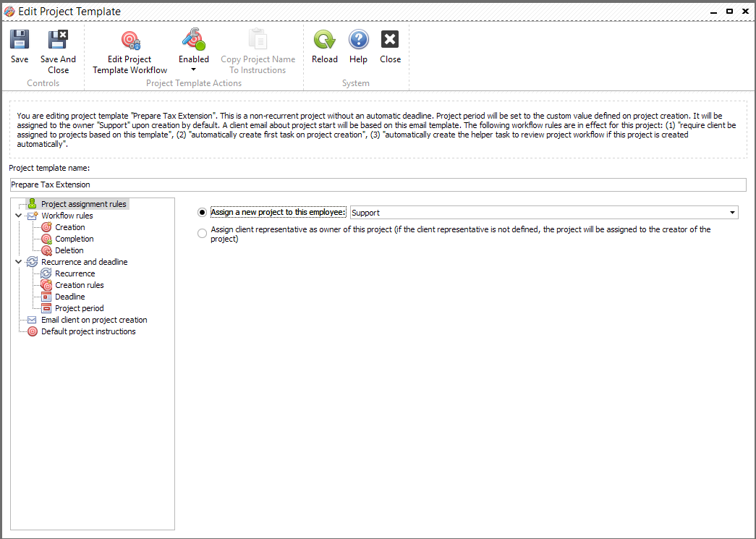Click the project template description text
The height and width of the screenshot is (539, 756).
(378, 130)
